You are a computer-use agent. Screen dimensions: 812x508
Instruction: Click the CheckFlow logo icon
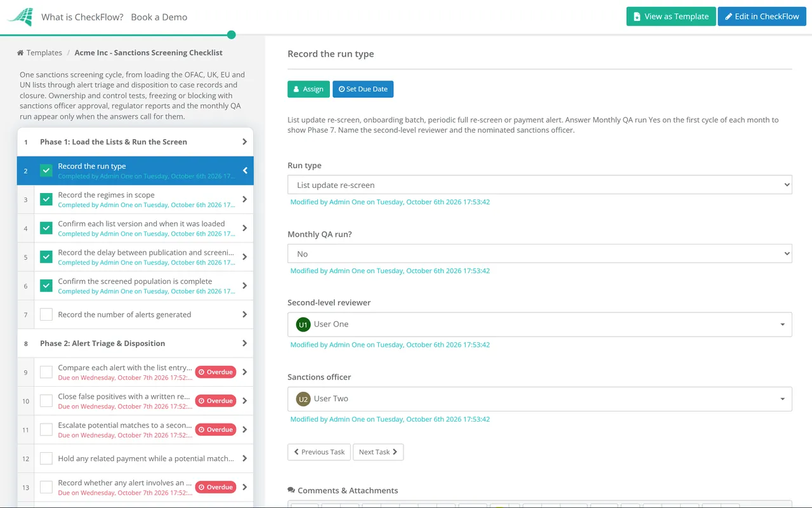[x=20, y=17]
